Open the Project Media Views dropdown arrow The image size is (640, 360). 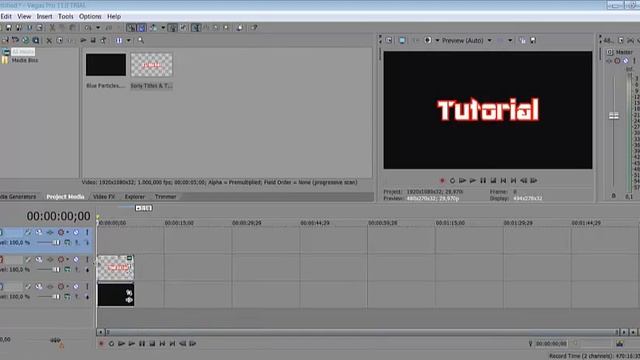tap(128, 40)
